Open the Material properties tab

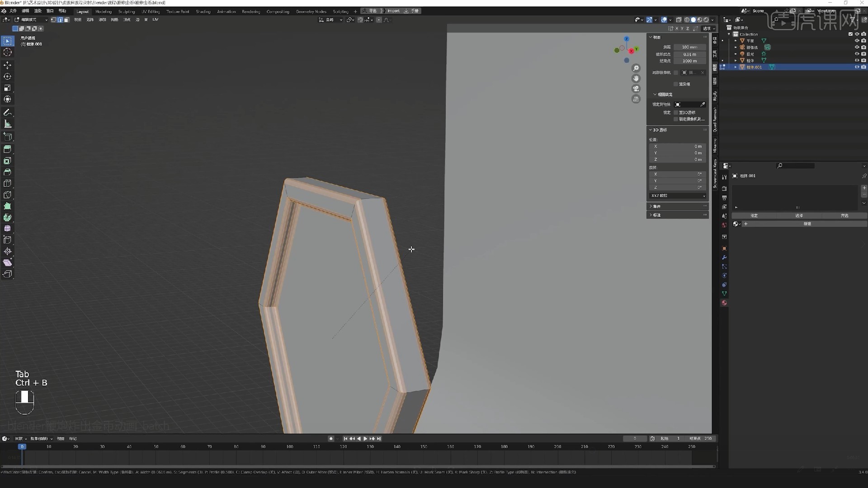coord(724,303)
